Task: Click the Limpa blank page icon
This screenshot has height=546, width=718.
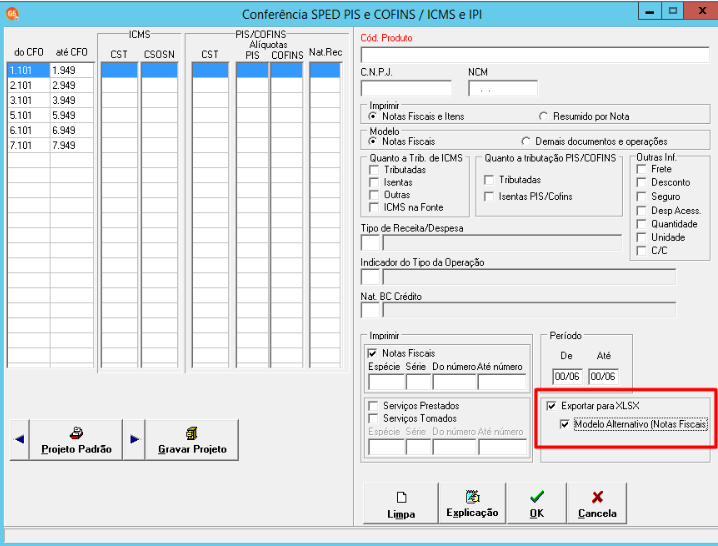Action: (402, 497)
